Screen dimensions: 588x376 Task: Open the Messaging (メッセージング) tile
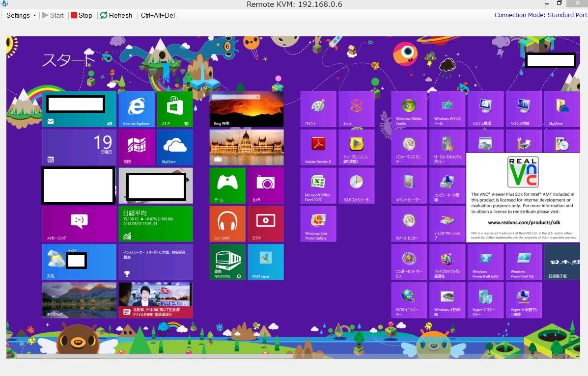click(x=79, y=224)
